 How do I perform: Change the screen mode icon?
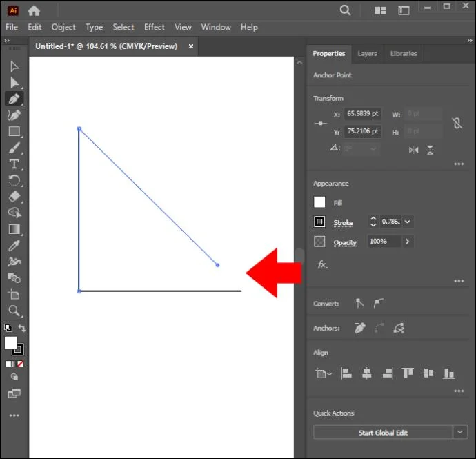pos(14,393)
